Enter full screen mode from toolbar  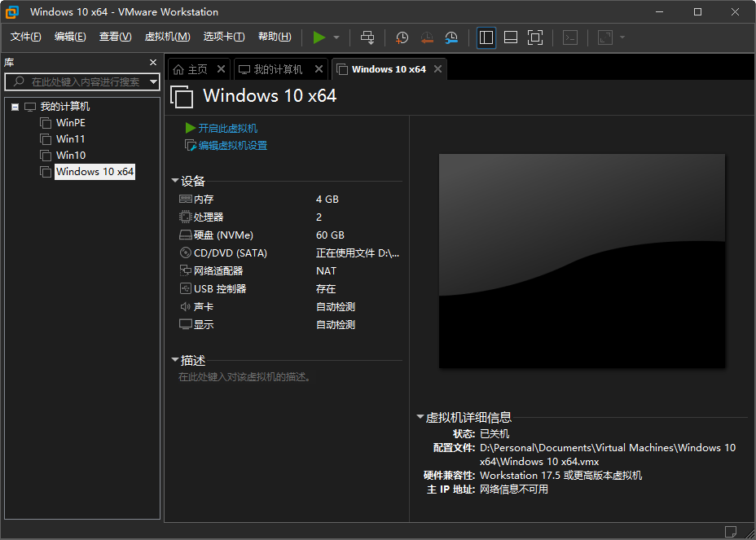pos(535,37)
